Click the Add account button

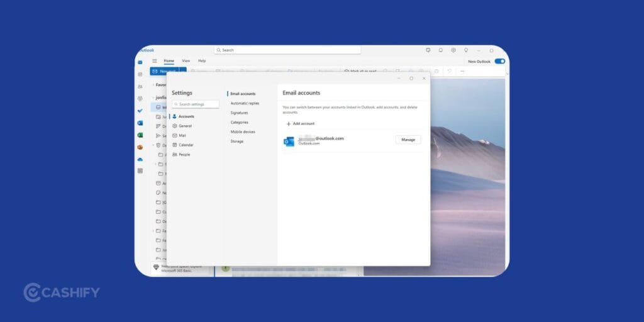301,124
